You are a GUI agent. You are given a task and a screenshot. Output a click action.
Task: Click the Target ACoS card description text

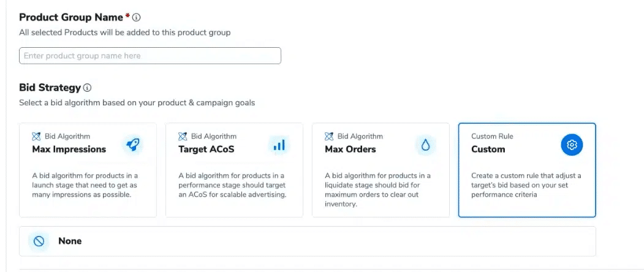click(233, 186)
